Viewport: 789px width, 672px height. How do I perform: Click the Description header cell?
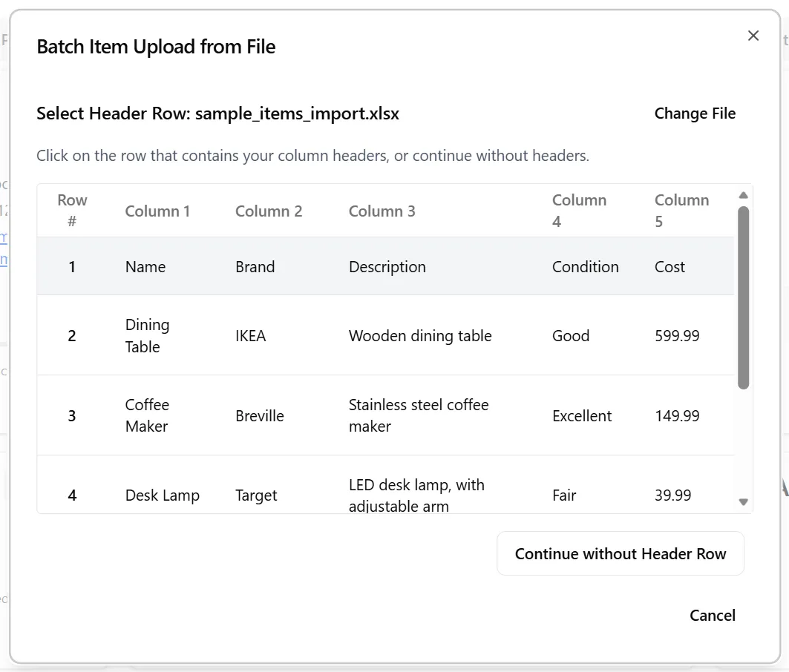387,266
